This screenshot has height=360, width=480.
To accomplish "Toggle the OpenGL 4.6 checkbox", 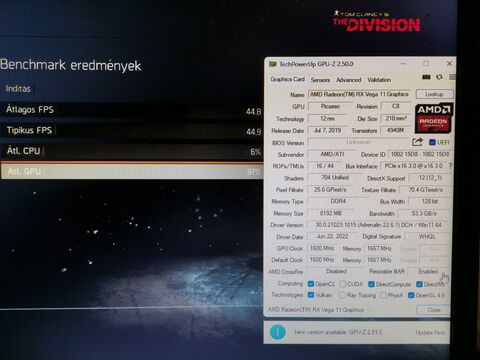I will point(411,295).
